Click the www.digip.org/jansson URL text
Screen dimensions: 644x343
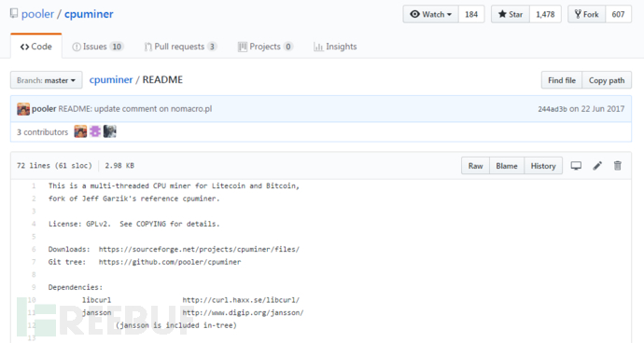[244, 312]
